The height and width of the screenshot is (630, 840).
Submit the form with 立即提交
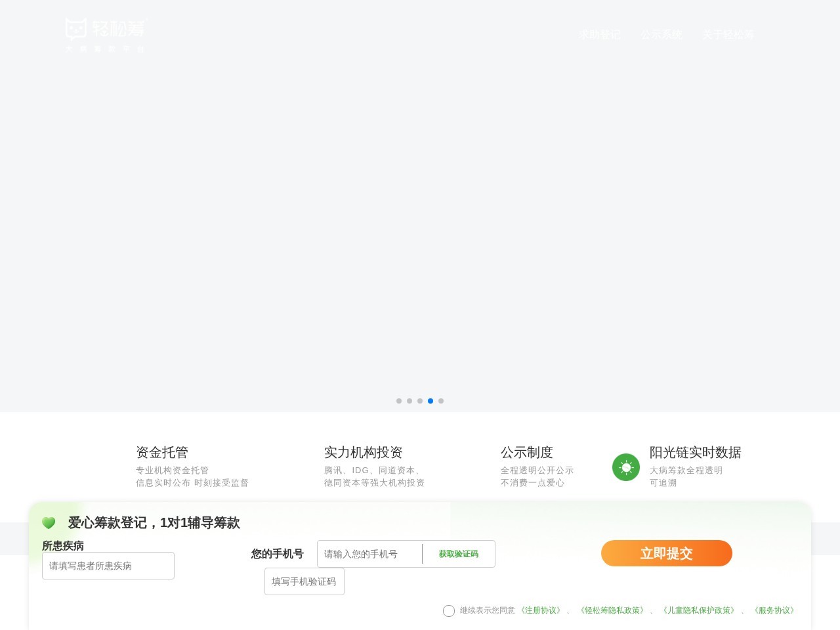pyautogui.click(x=667, y=553)
